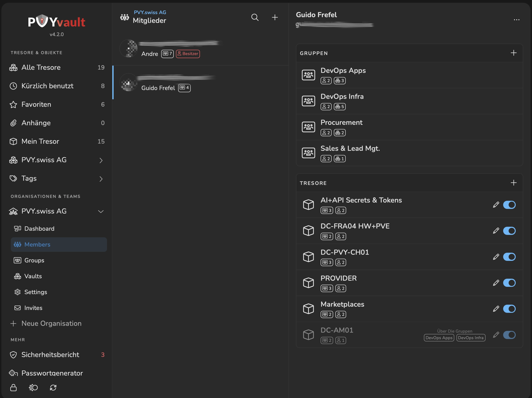Viewport: 532px width, 398px height.
Task: Expand the Tags section chevron
Action: [x=101, y=179]
